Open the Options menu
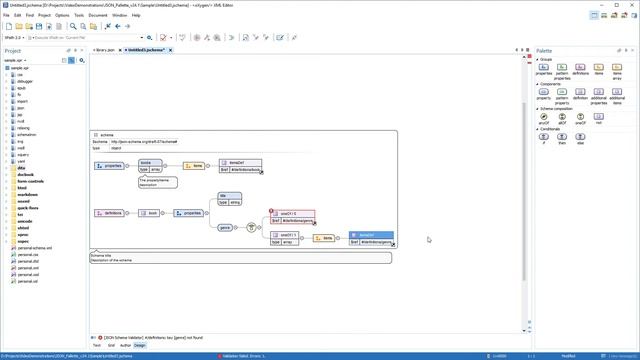Viewport: 640px width, 360px height. 62,16
